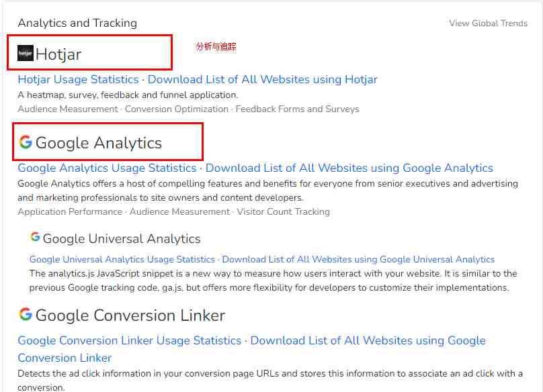
Task: Download list of websites using Google Conversion Linker
Action: pos(252,349)
